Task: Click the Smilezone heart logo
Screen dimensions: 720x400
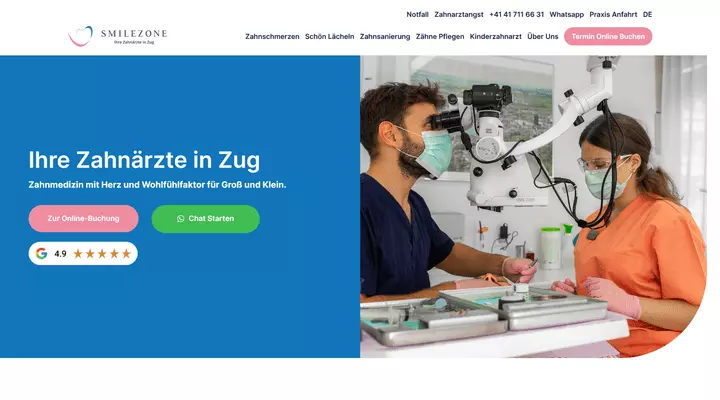Action: 81,36
